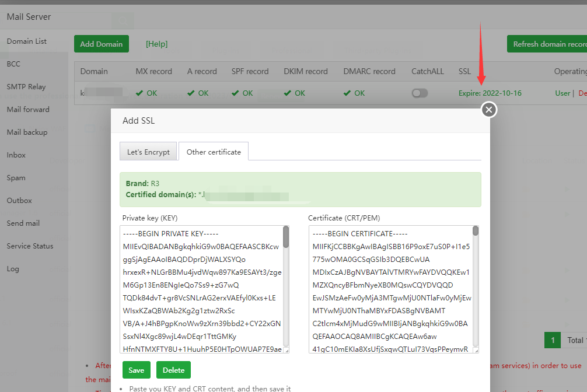Click the User link in Operating column
587x392 pixels.
(x=562, y=93)
